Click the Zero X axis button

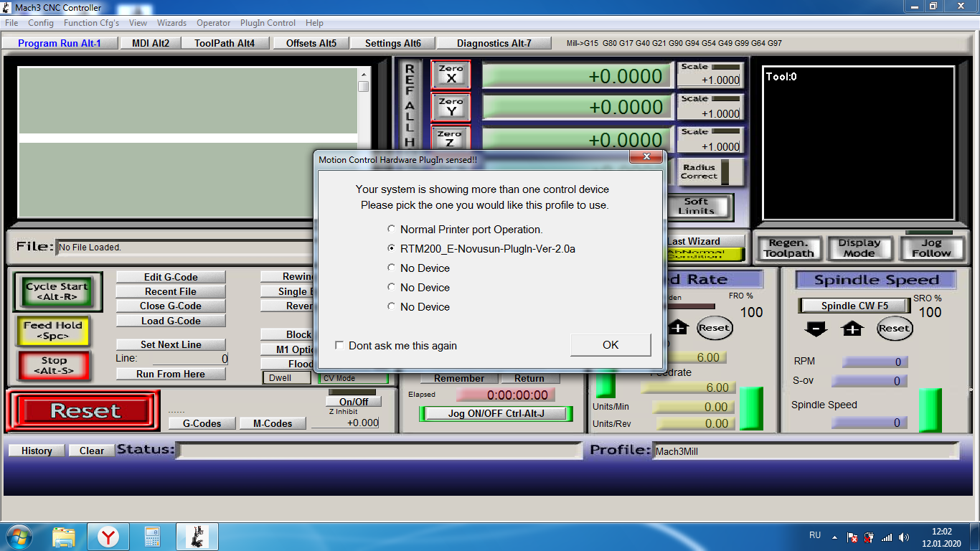451,75
